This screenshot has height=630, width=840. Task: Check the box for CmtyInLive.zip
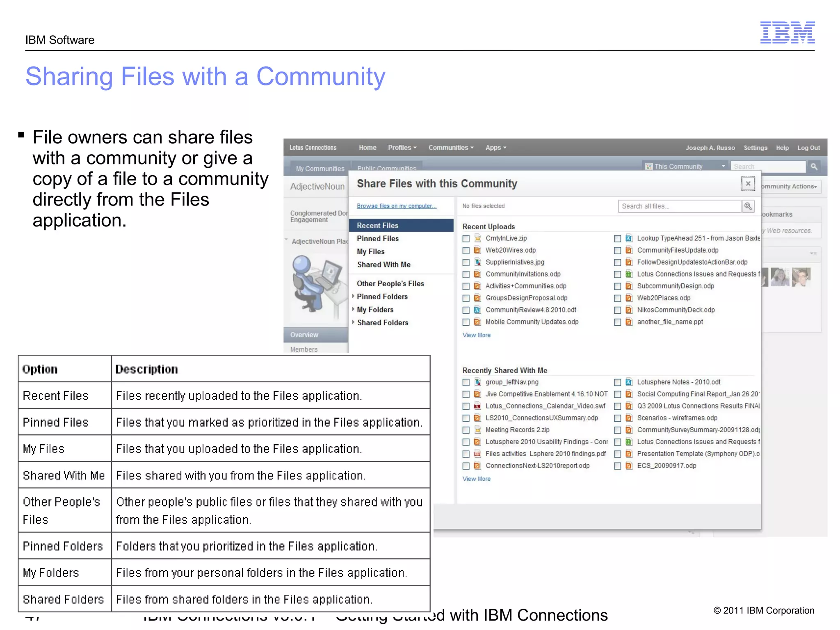(466, 239)
